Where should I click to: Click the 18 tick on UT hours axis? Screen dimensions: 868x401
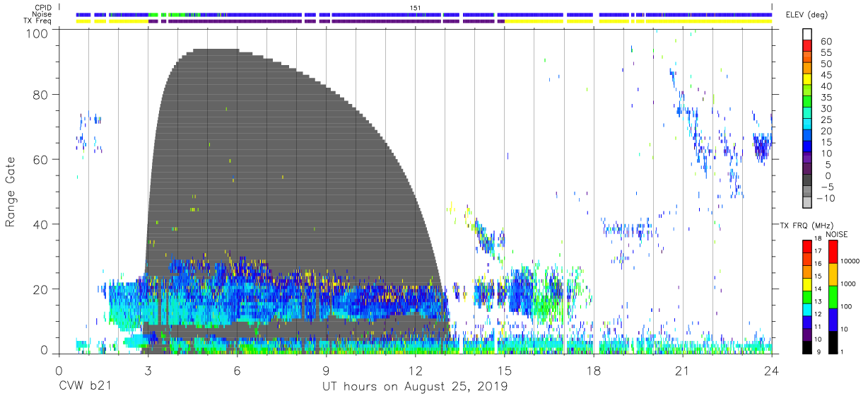(x=593, y=370)
